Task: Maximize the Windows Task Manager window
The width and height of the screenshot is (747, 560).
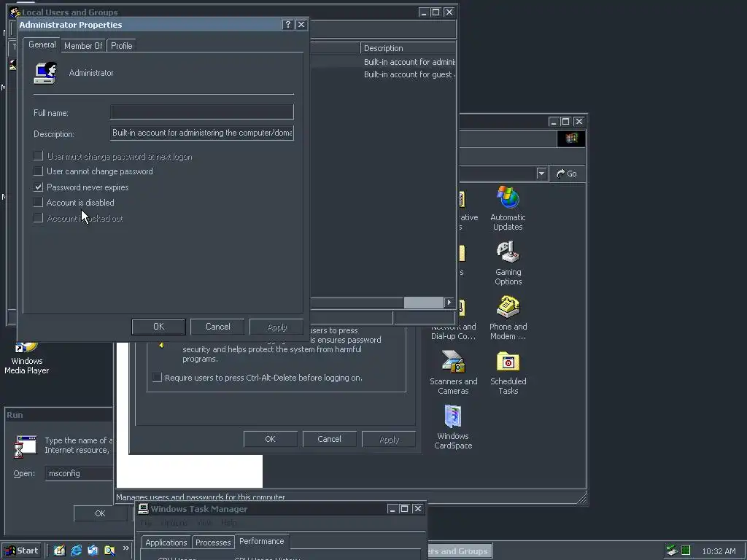Action: tap(404, 508)
